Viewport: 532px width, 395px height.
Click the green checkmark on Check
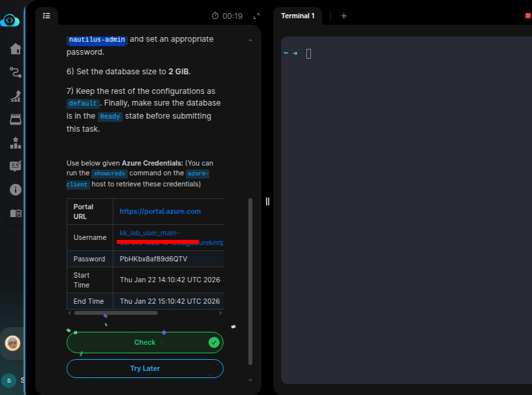point(214,343)
